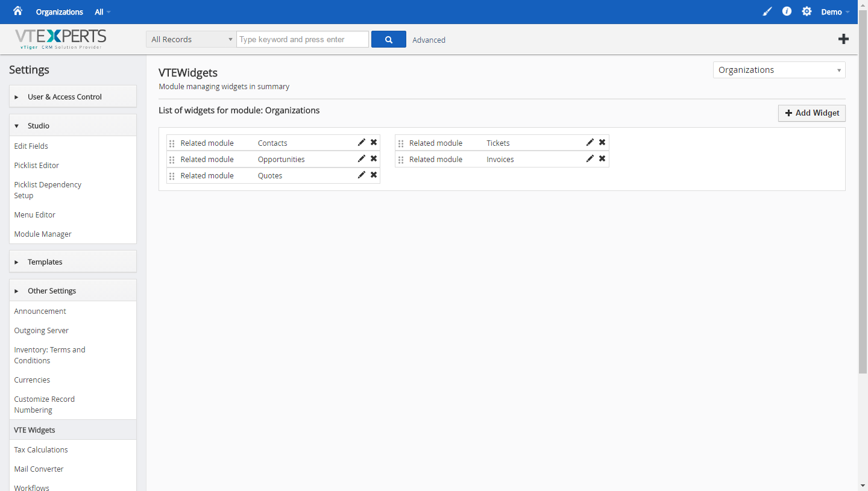This screenshot has height=491, width=868.
Task: Delete the Invoices widget
Action: click(602, 158)
